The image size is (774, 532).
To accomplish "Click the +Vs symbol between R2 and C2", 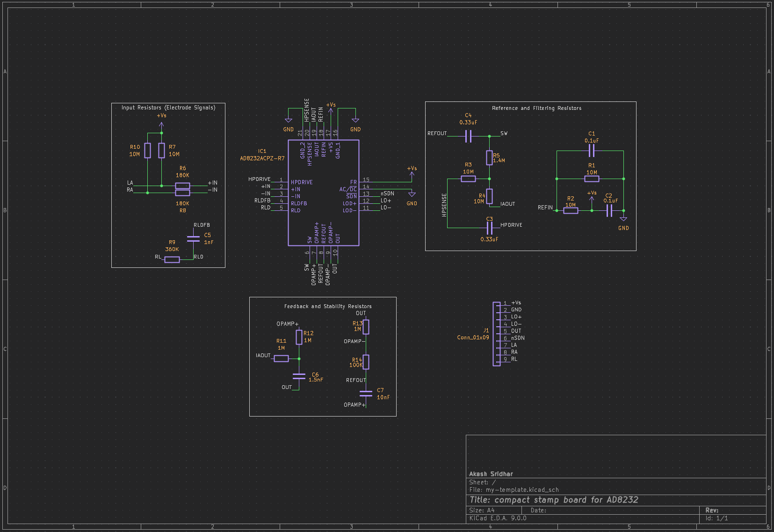I will [x=592, y=200].
